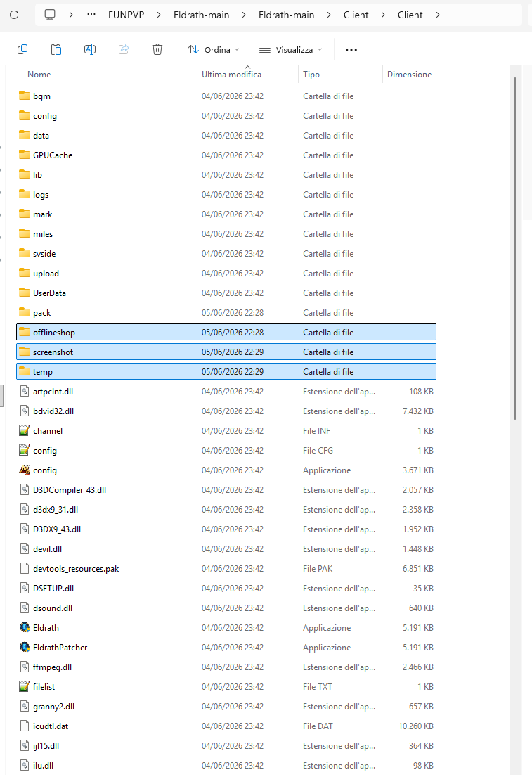This screenshot has width=532, height=777.
Task: Select the ilu.dll file
Action: [x=226, y=765]
